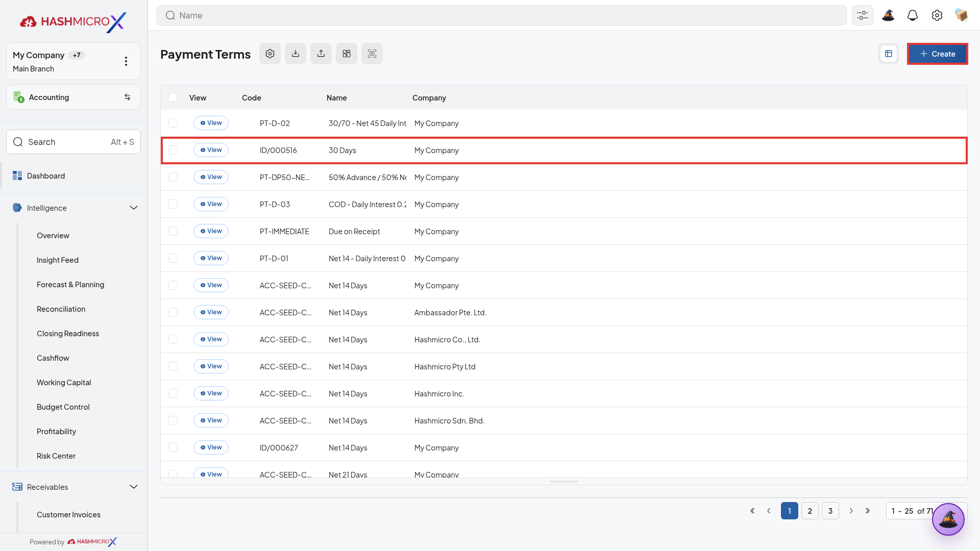
Task: Click the Name search field at top
Action: point(501,15)
